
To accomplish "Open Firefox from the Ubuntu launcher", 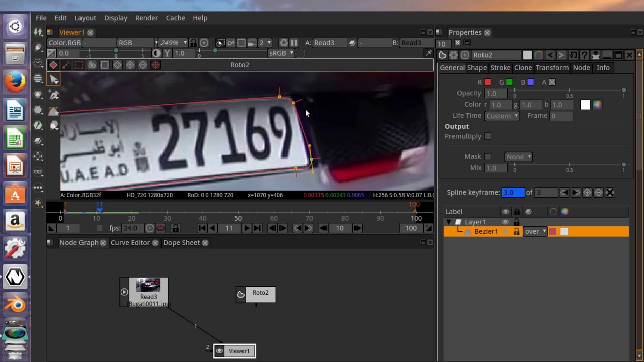I will pyautogui.click(x=15, y=82).
